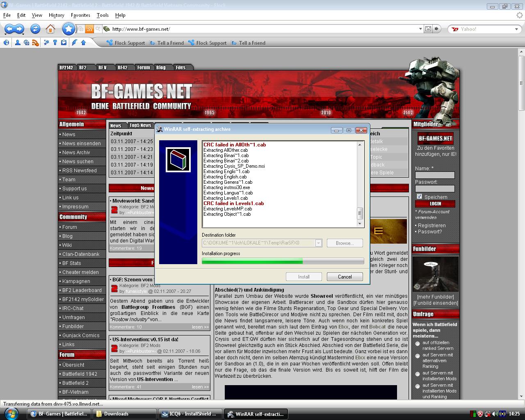Open the blog editor quill icon
Image resolution: width=525 pixels, height=420 pixels.
[75, 43]
